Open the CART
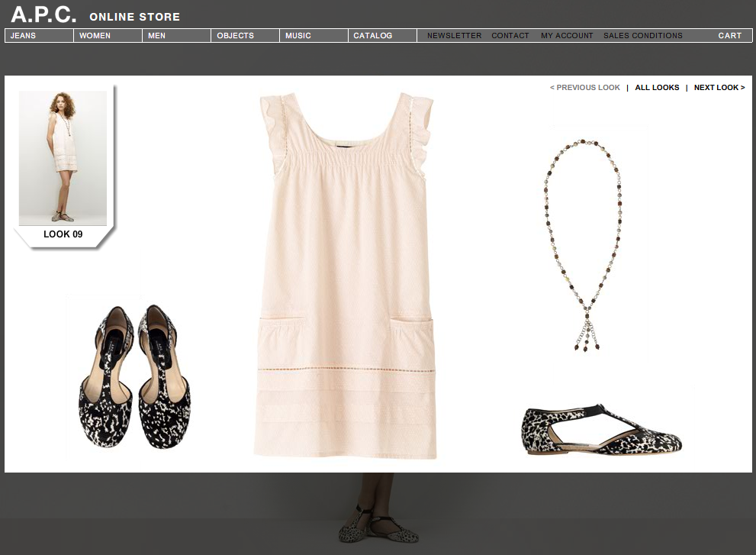This screenshot has height=555, width=756. 729,36
